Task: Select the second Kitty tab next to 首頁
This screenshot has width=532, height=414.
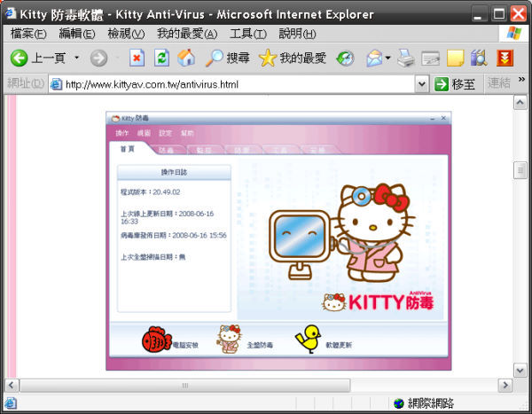Action: coord(167,150)
